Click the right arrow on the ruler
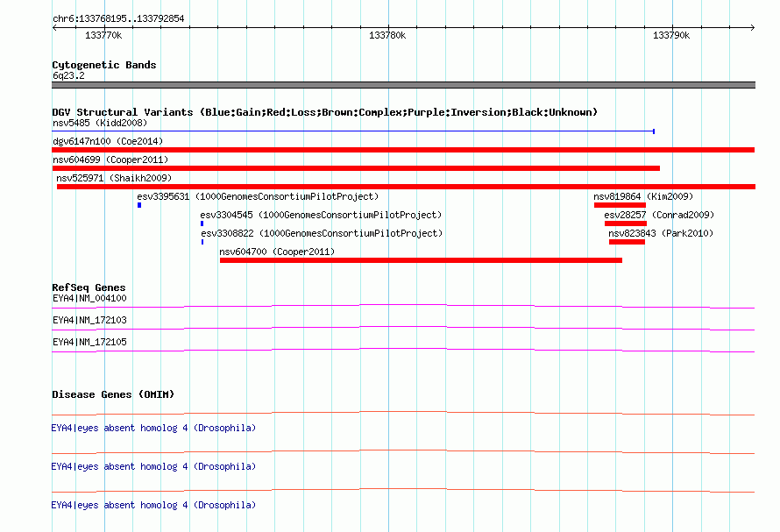The width and height of the screenshot is (780, 532). (752, 28)
